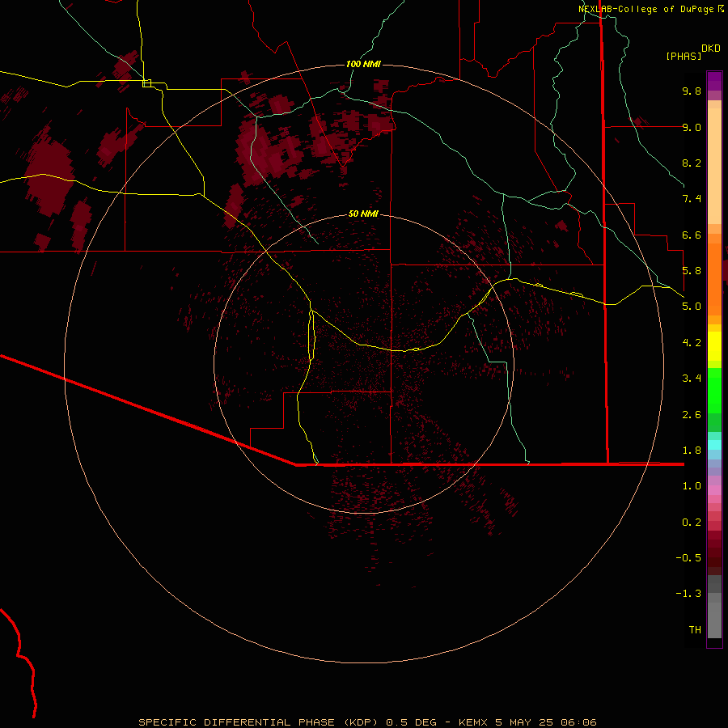Click the 5.0 scale value
728x728 pixels.
coord(692,307)
